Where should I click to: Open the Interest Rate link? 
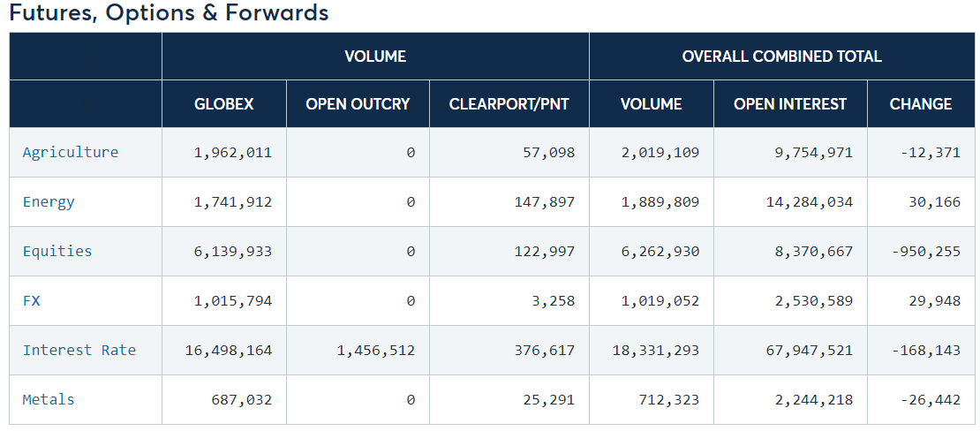click(x=79, y=350)
